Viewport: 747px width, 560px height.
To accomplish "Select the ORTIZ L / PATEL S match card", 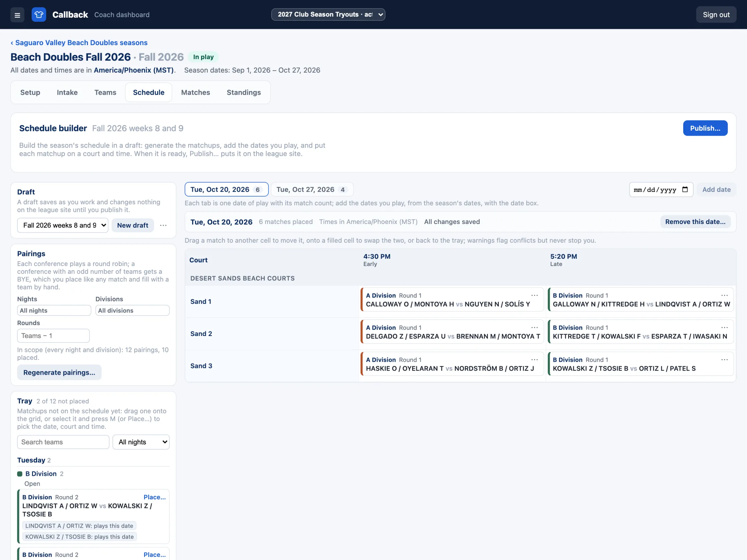I will click(641, 364).
